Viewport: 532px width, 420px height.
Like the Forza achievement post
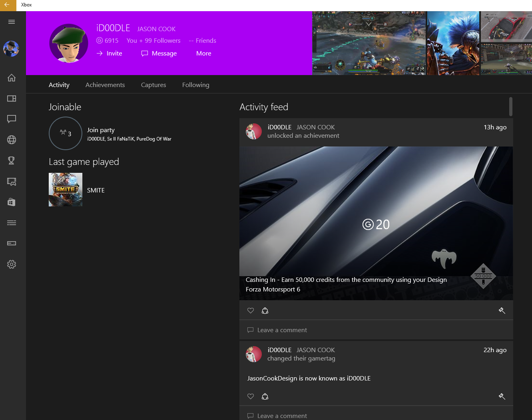251,311
